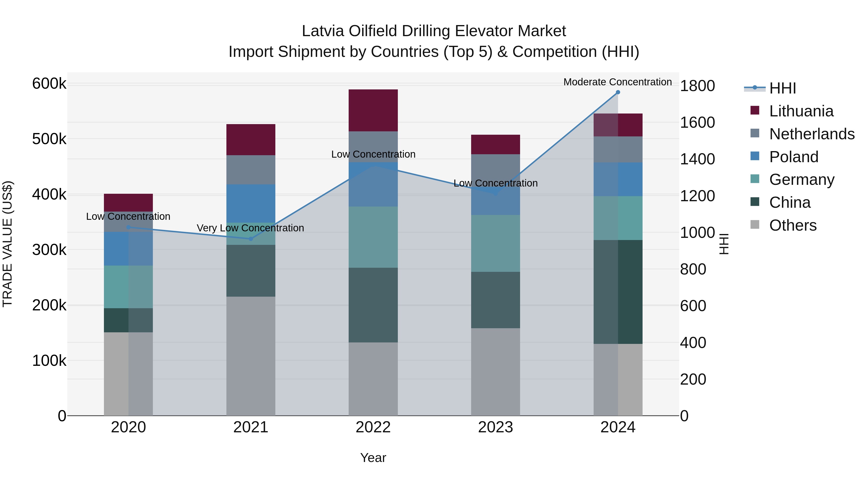Click the 300k left-axis tick label

(x=49, y=250)
